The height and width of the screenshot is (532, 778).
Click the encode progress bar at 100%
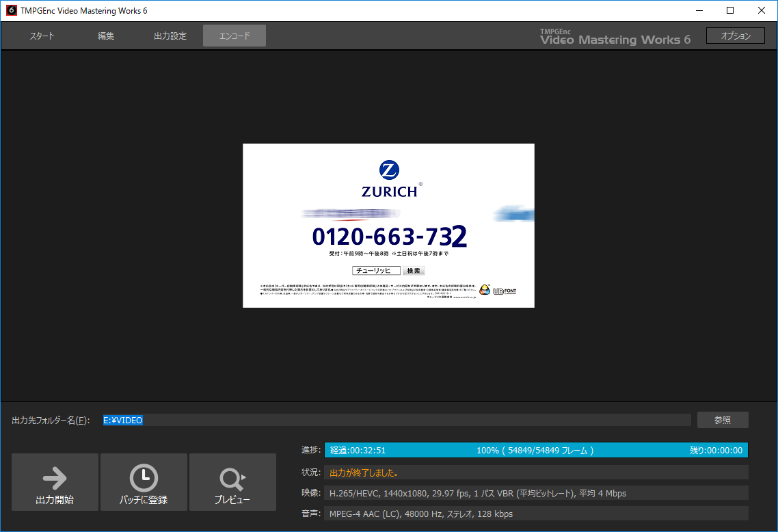(x=536, y=450)
